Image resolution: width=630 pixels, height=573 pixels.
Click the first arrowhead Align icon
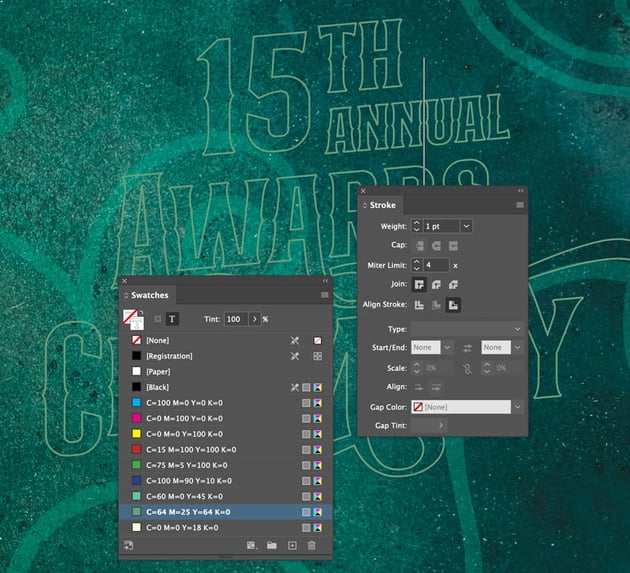tap(419, 387)
